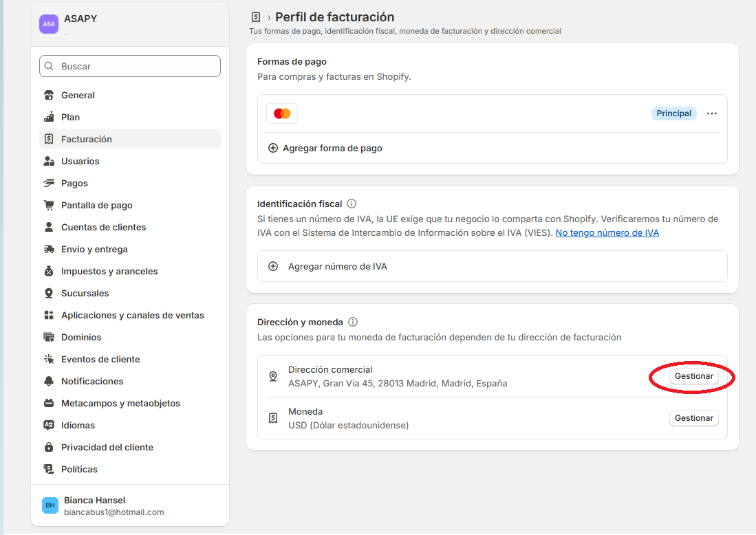
Task: Open General settings
Action: coord(130,95)
